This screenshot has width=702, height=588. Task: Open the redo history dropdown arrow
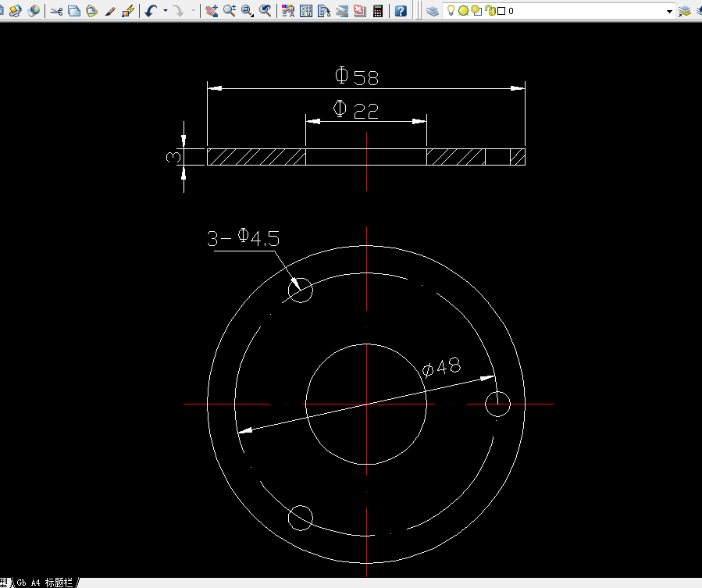[x=194, y=11]
